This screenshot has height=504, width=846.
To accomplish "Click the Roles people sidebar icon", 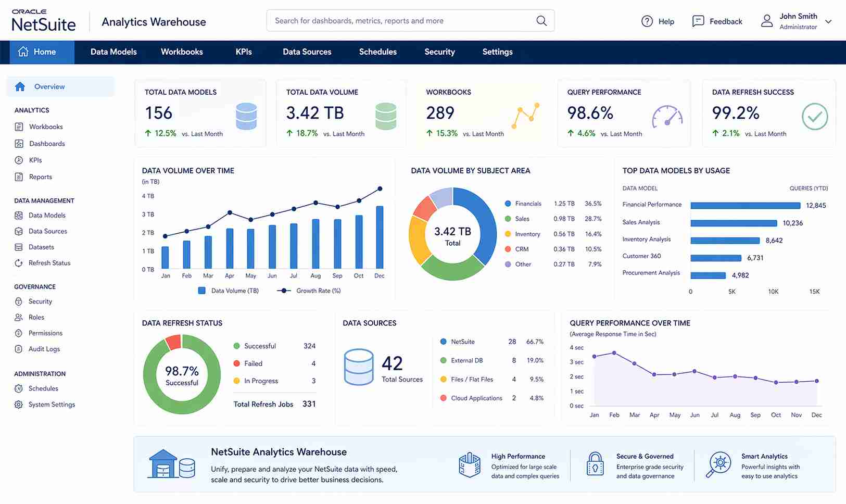I will 19,317.
